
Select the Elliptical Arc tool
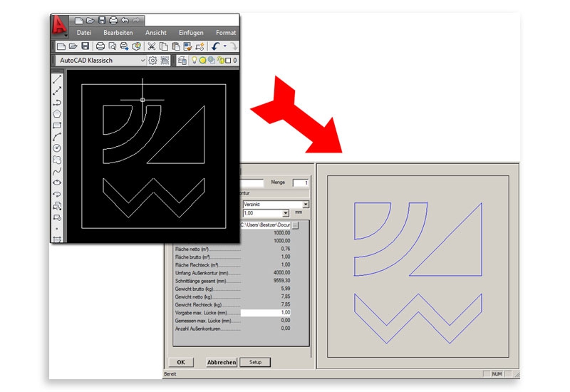(57, 194)
